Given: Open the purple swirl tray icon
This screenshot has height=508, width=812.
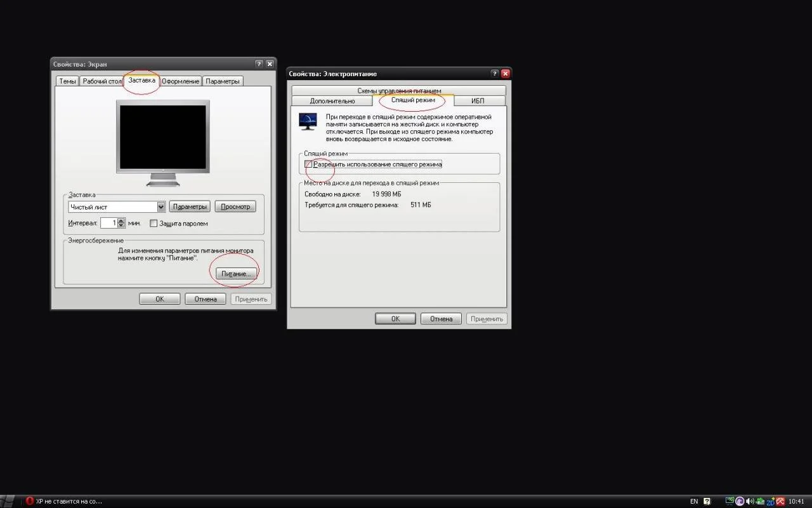Looking at the screenshot, I should [740, 501].
